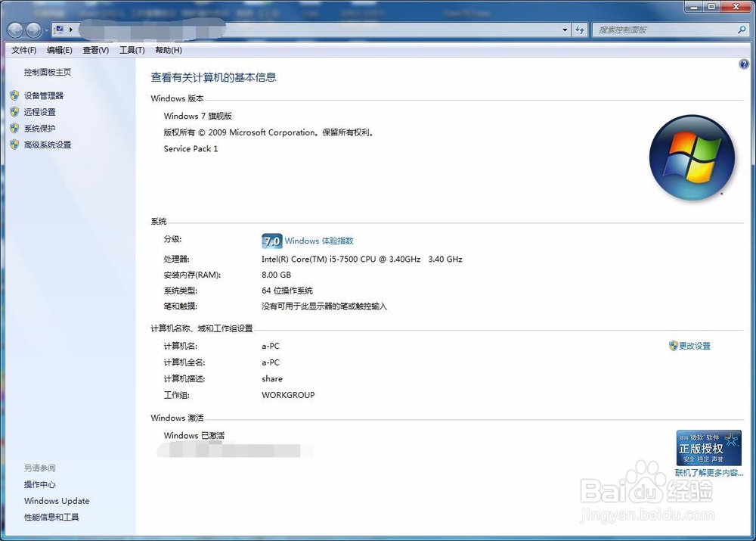
Task: Click the shield icon beside 设备管理器
Action: 14,95
